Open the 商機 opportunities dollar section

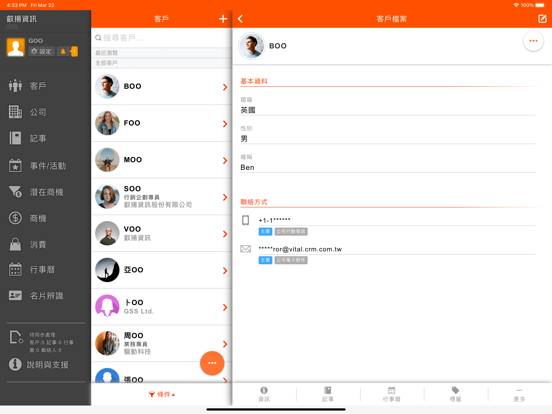coord(27,218)
